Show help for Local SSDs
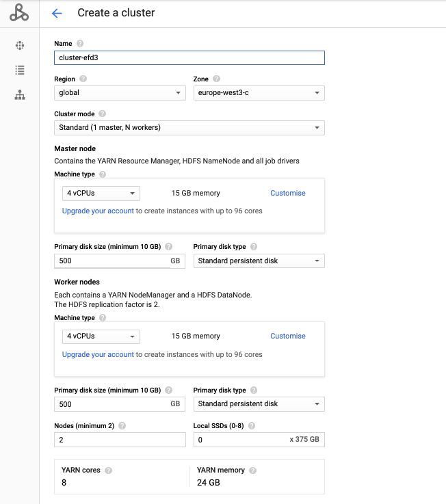The image size is (446, 504). tap(252, 425)
